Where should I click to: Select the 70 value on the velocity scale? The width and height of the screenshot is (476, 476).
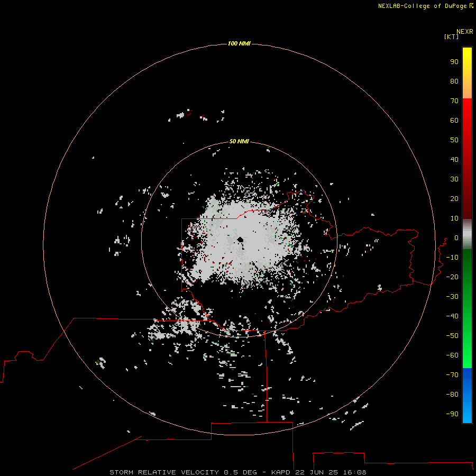(x=454, y=101)
